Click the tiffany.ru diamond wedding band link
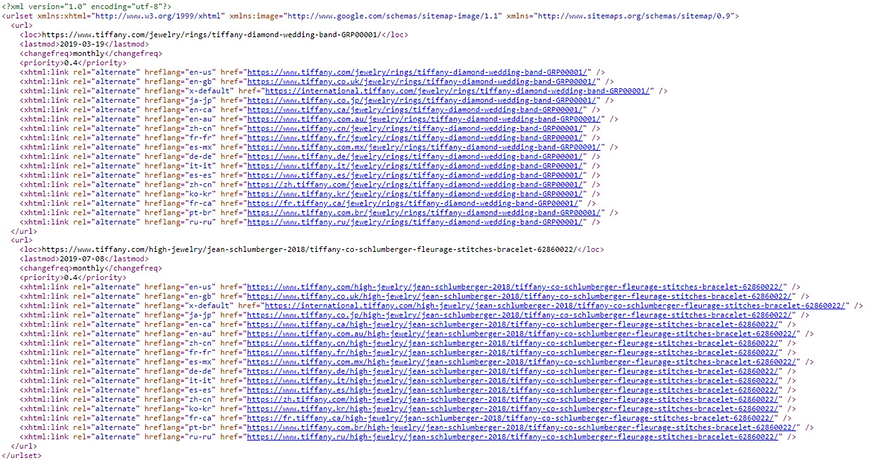 tap(415, 222)
